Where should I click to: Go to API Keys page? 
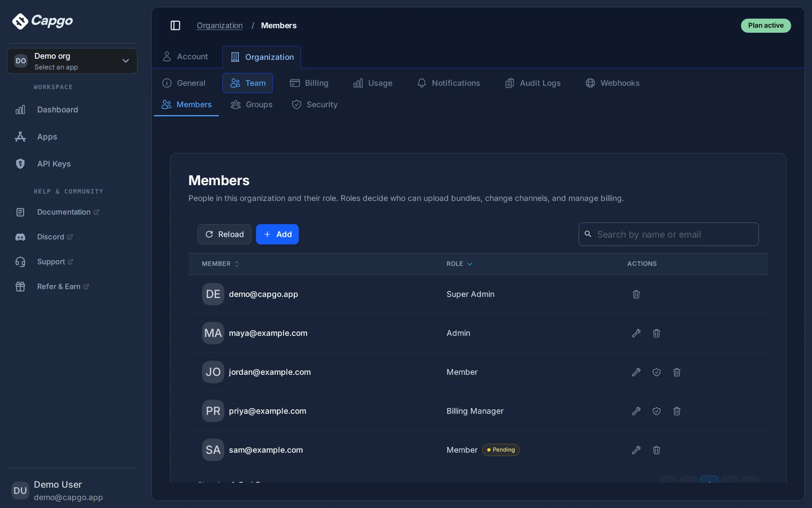point(72,164)
